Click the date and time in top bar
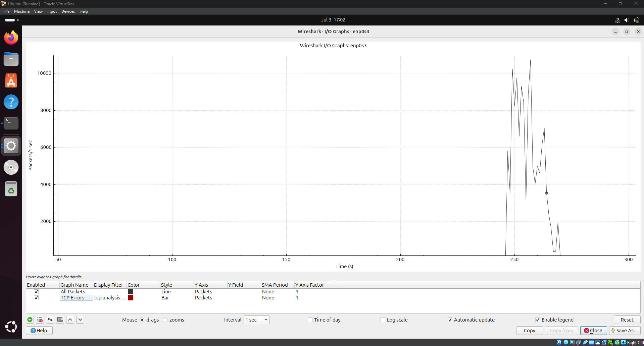The image size is (644, 346). click(333, 20)
